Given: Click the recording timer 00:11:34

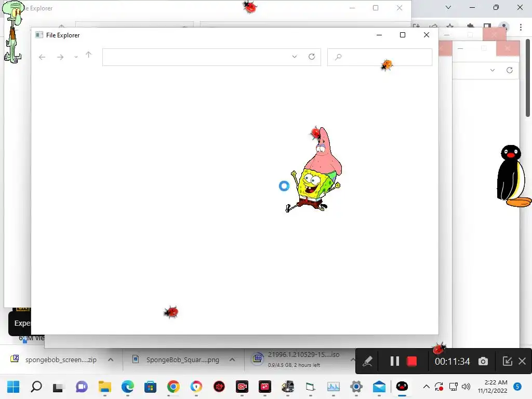Looking at the screenshot, I should (x=453, y=362).
